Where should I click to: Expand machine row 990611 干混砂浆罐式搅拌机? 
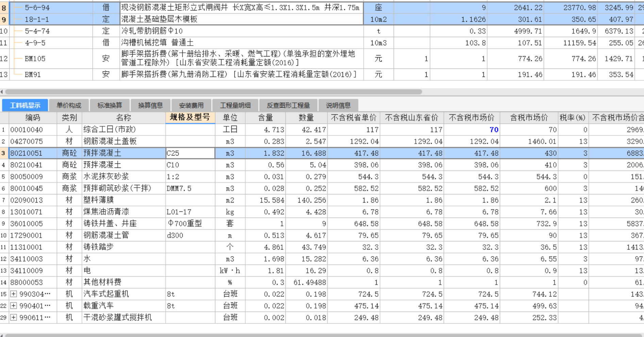coord(13,317)
